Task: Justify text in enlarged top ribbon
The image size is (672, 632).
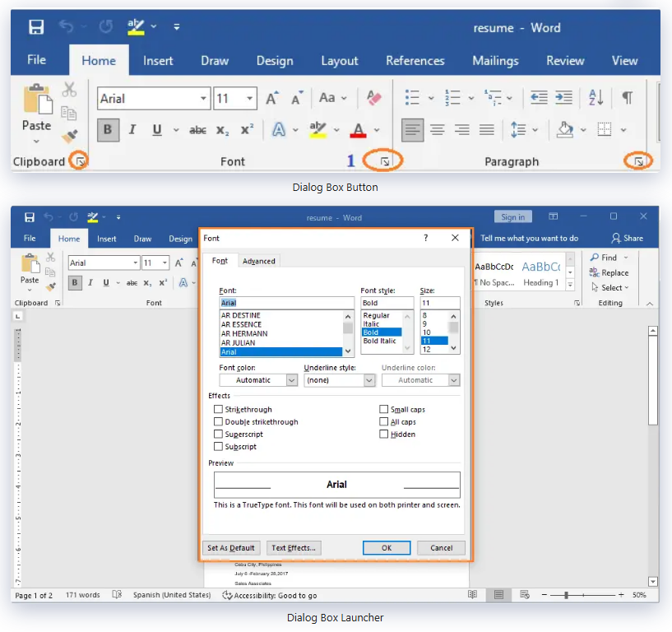Action: click(487, 129)
